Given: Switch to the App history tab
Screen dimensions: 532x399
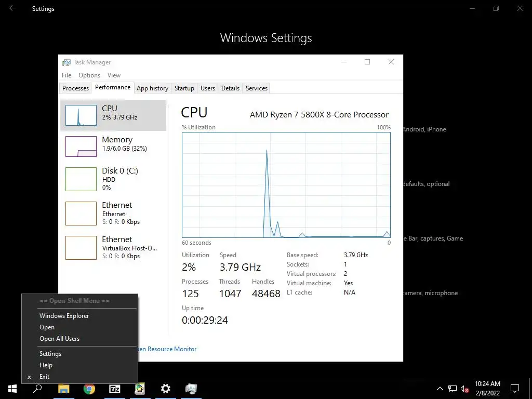Looking at the screenshot, I should [152, 88].
